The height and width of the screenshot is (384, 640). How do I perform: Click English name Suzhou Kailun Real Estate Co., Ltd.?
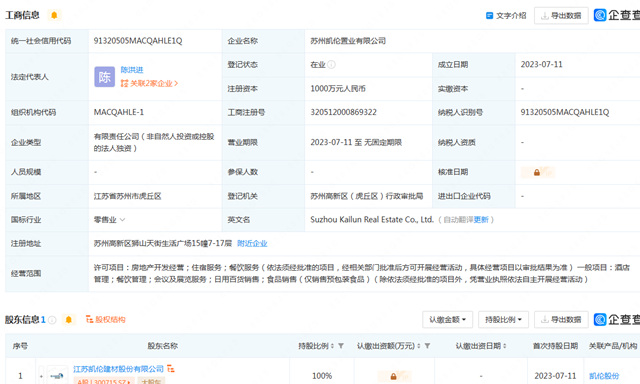372,220
